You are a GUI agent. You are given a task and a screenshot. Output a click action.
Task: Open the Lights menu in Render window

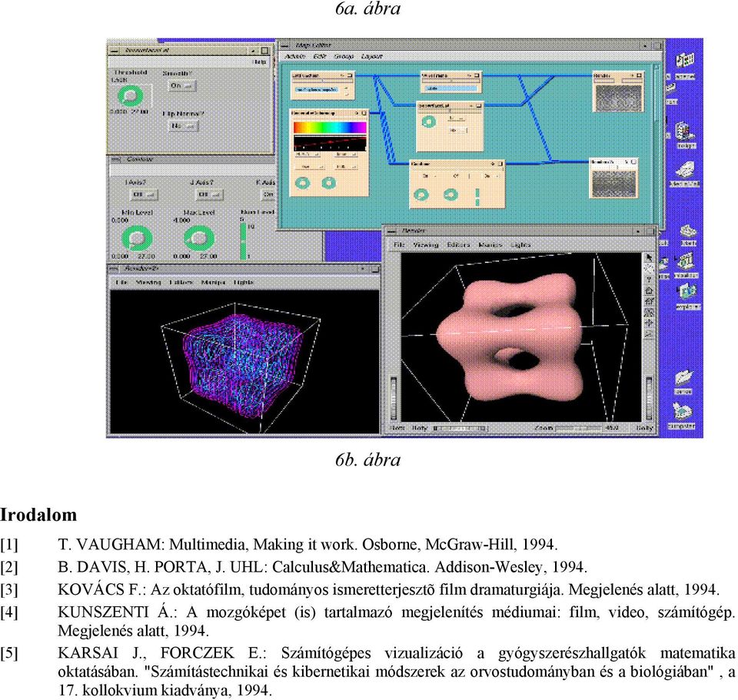(520, 245)
